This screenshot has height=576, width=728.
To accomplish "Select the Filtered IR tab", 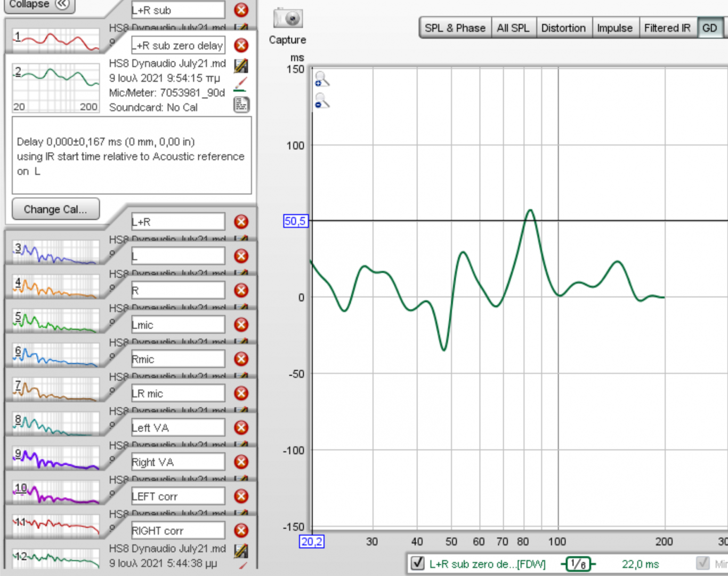I will pyautogui.click(x=667, y=28).
